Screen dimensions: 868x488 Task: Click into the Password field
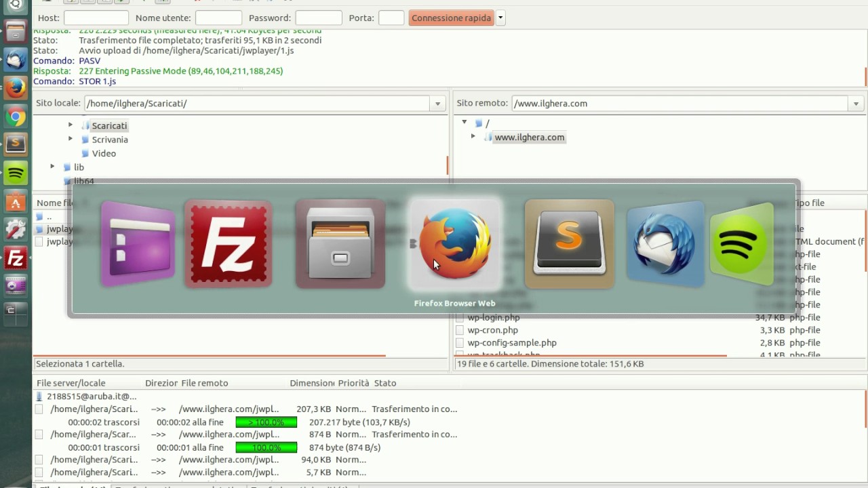point(319,18)
